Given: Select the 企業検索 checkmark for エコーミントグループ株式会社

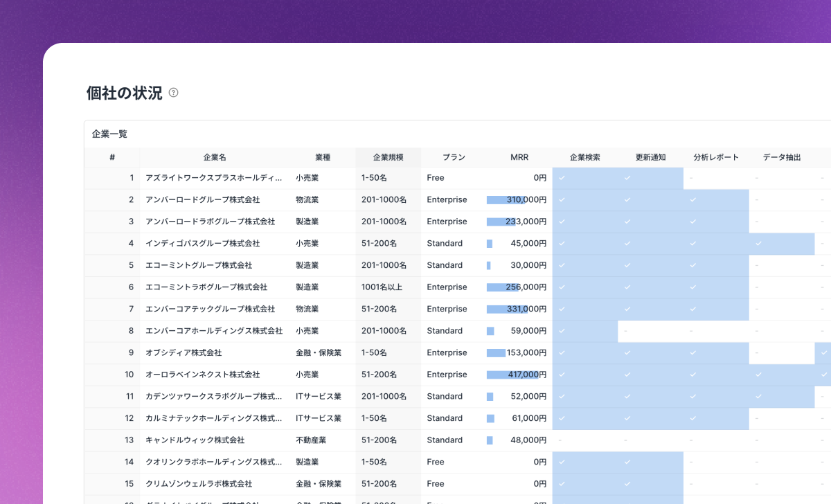Looking at the screenshot, I should pyautogui.click(x=562, y=265).
